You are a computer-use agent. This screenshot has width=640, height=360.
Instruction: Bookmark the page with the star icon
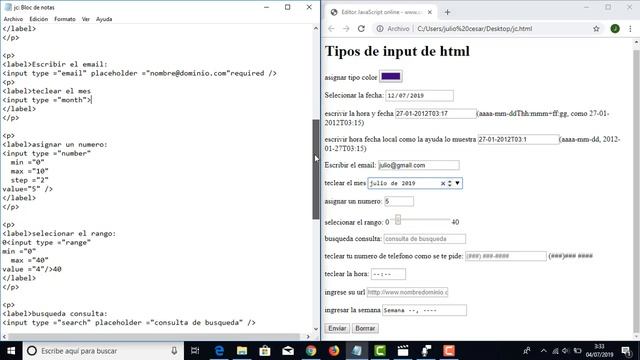tap(596, 29)
